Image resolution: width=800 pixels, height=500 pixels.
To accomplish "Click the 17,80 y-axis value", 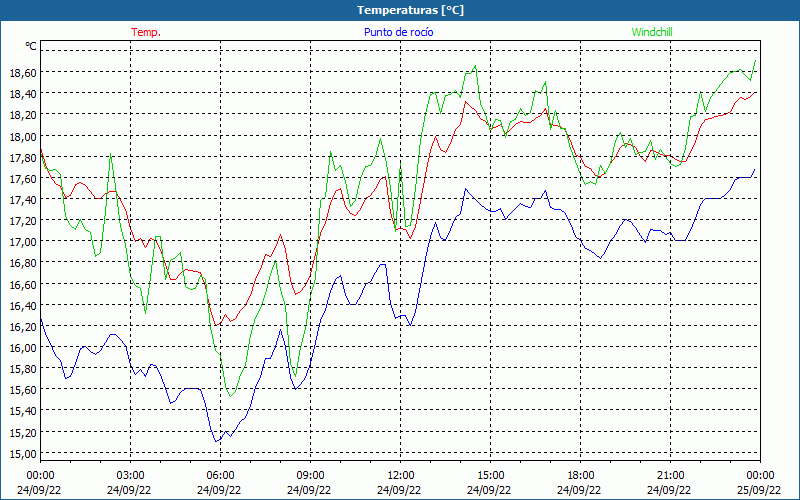I will [23, 158].
